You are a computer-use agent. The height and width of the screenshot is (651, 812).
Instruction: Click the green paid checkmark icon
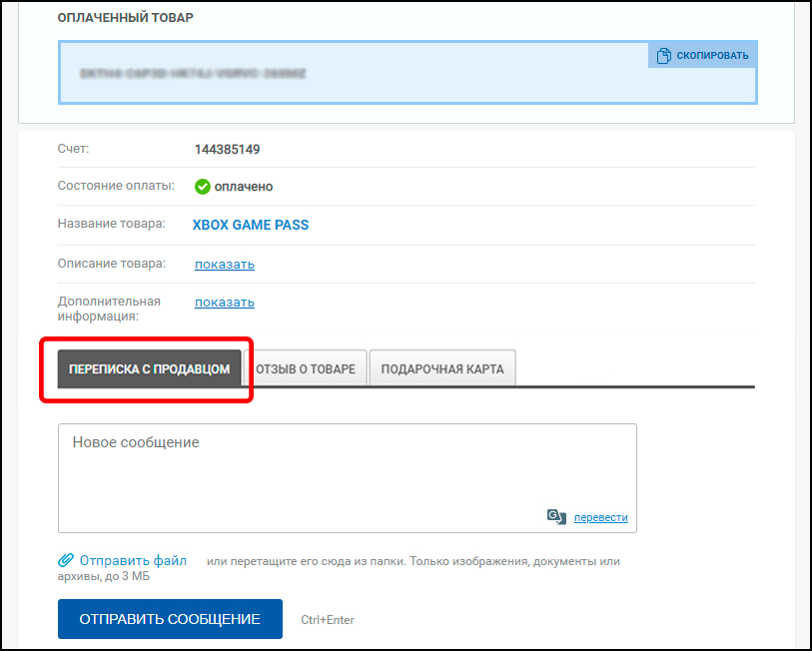(203, 187)
